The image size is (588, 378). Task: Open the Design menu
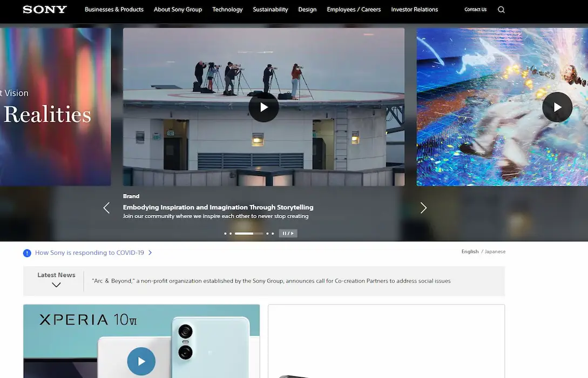pos(307,9)
